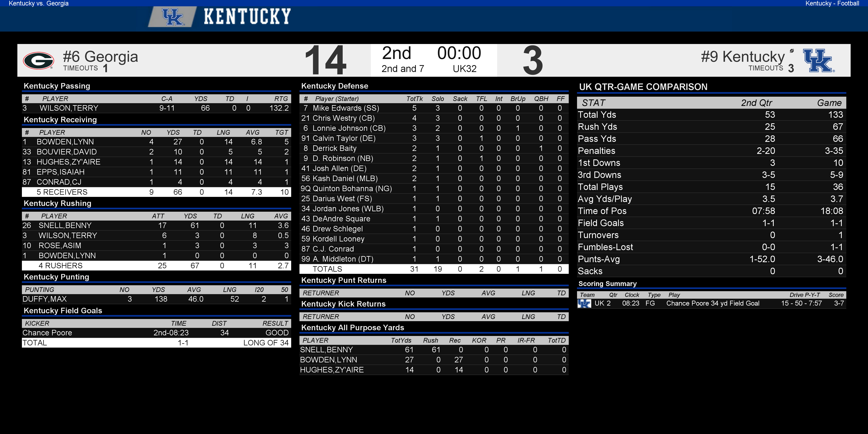Screen dimensions: 868x434
Task: Click the Georgia score of 14
Action: pos(325,61)
